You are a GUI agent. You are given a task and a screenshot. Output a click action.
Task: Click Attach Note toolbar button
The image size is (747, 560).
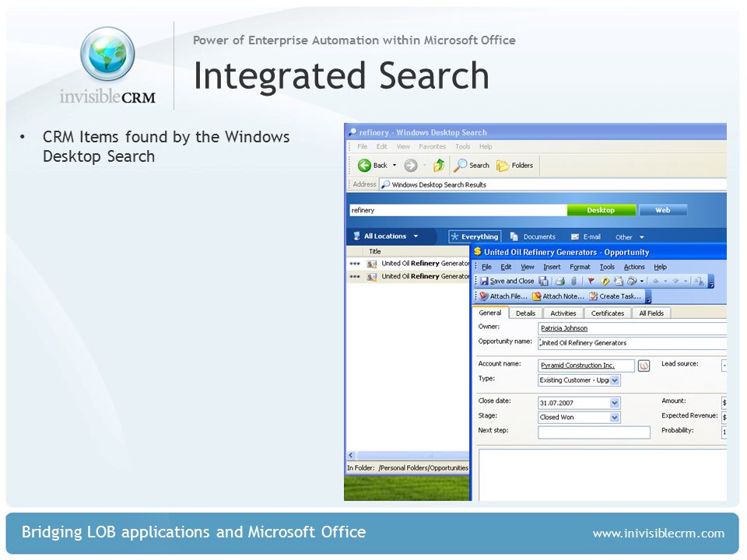coord(557,296)
